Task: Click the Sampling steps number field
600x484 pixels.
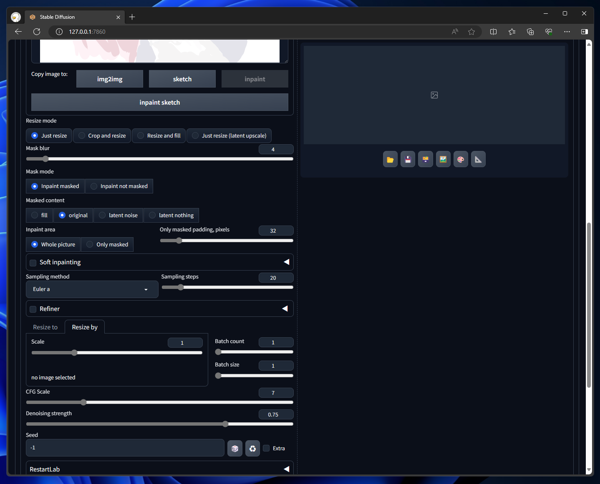Action: (x=276, y=278)
